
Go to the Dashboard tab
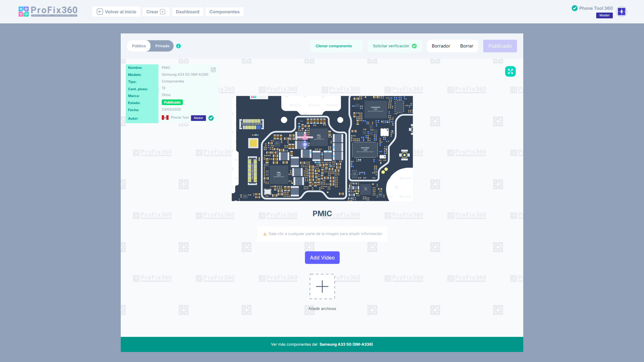[x=187, y=12]
